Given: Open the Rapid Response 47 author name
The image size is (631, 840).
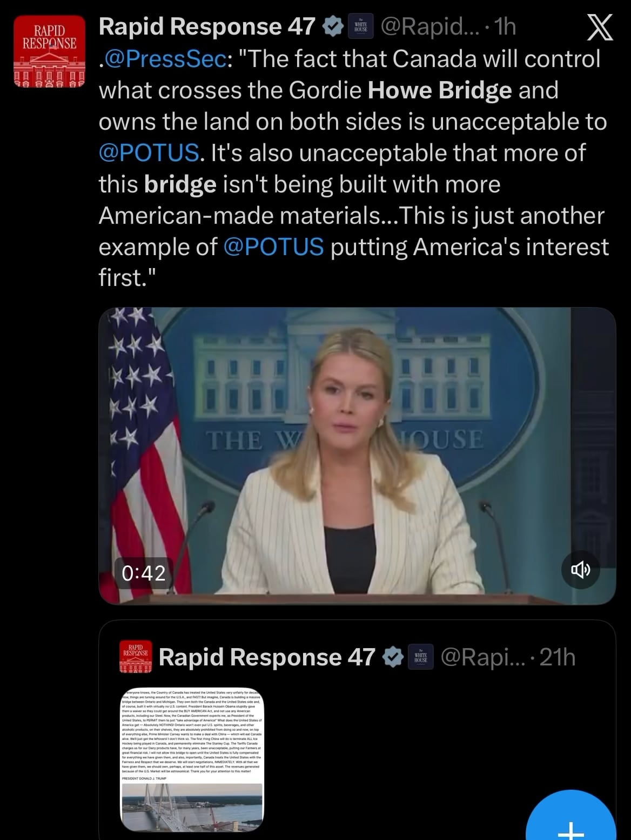Looking at the screenshot, I should point(207,27).
